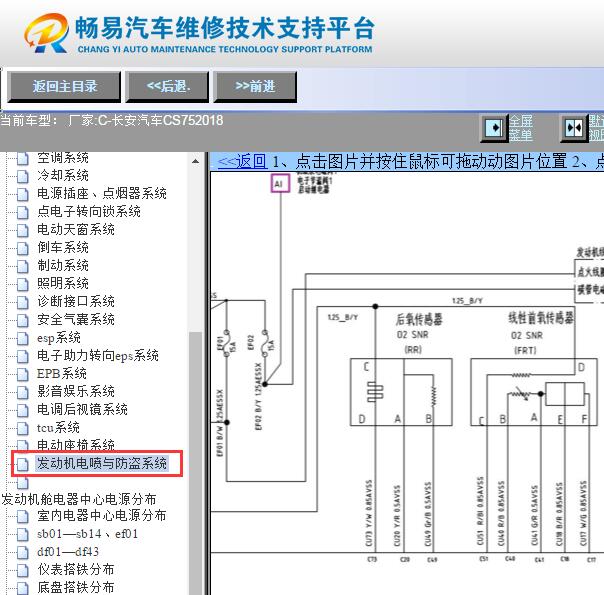The image size is (604, 595).
Task: Click document icon beside 发动机电喷与防盗系统
Action: (23, 464)
